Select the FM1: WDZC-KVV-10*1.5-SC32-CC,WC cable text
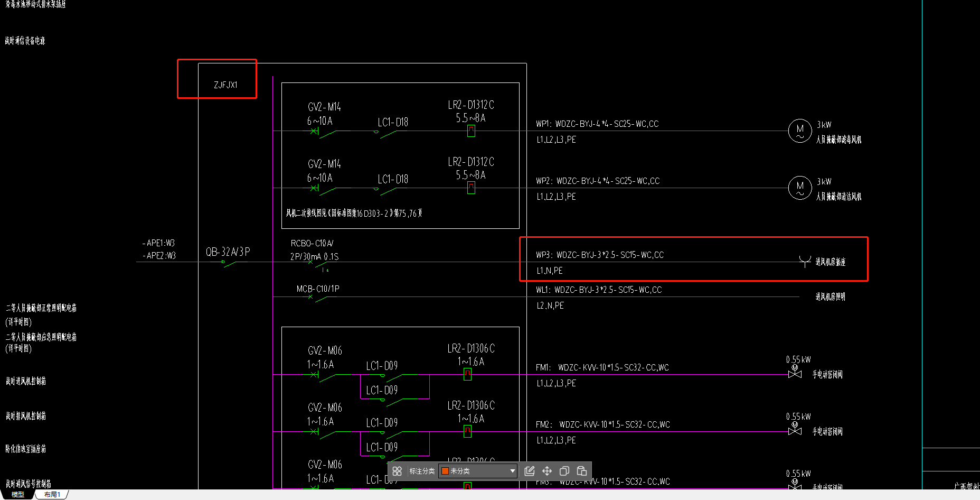 pos(602,367)
